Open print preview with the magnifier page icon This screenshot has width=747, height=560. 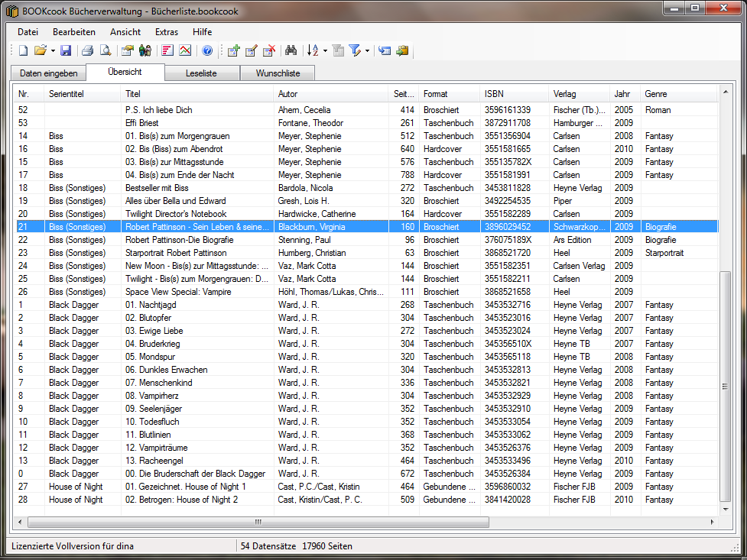click(x=106, y=51)
